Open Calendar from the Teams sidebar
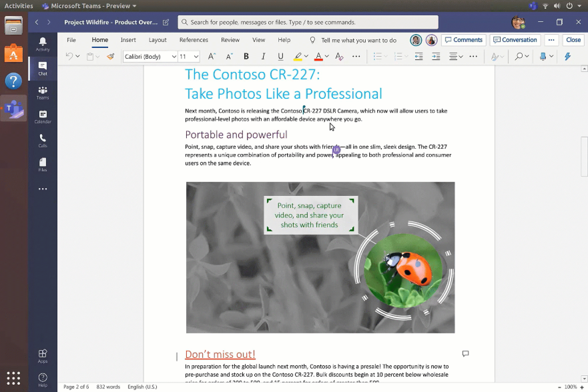This screenshot has height=392, width=588. pyautogui.click(x=43, y=117)
